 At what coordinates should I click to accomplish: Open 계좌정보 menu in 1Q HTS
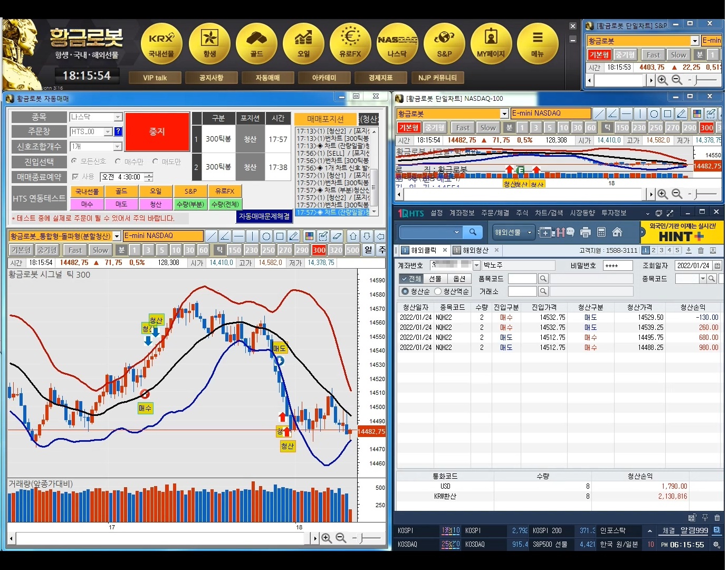click(x=462, y=213)
